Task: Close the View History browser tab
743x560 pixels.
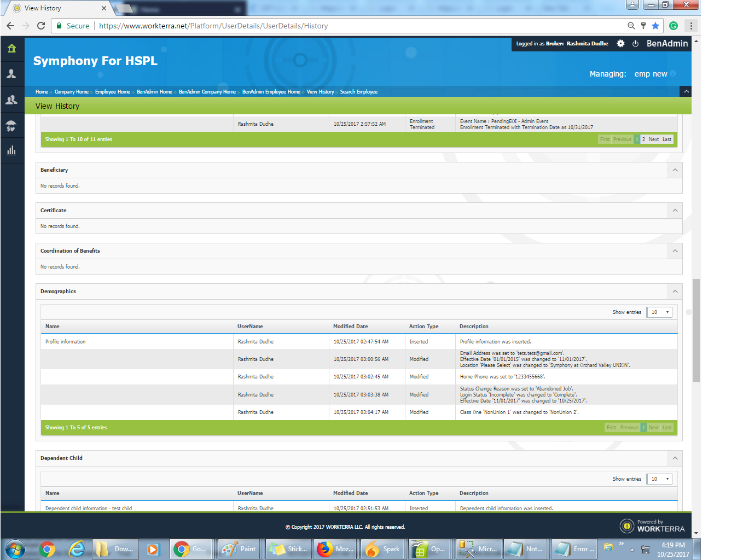Action: click(x=104, y=8)
